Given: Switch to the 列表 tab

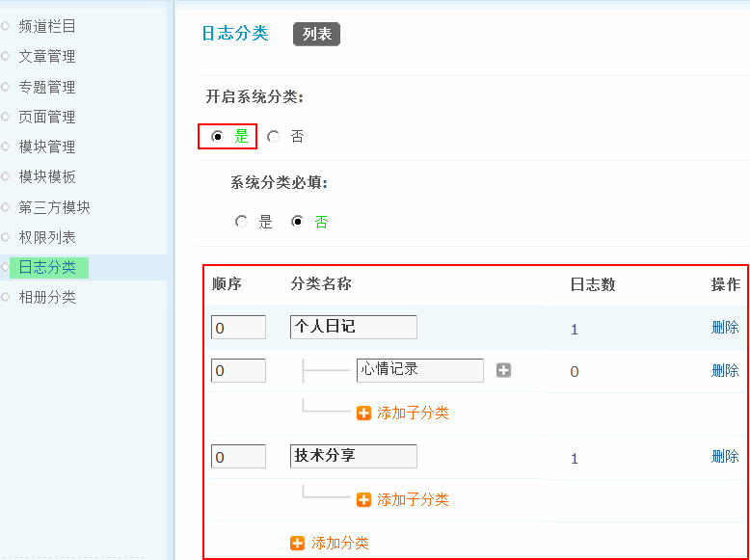Looking at the screenshot, I should (x=317, y=34).
